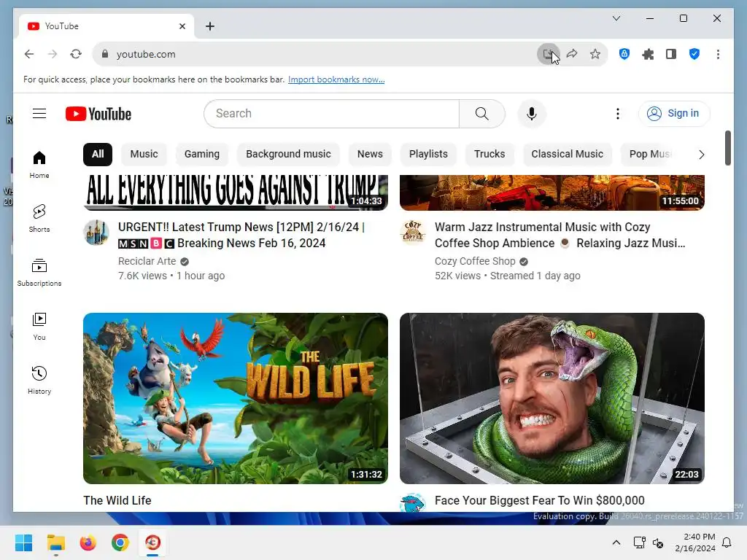Select the Playlists filter chip
The image size is (747, 560).
click(x=428, y=155)
